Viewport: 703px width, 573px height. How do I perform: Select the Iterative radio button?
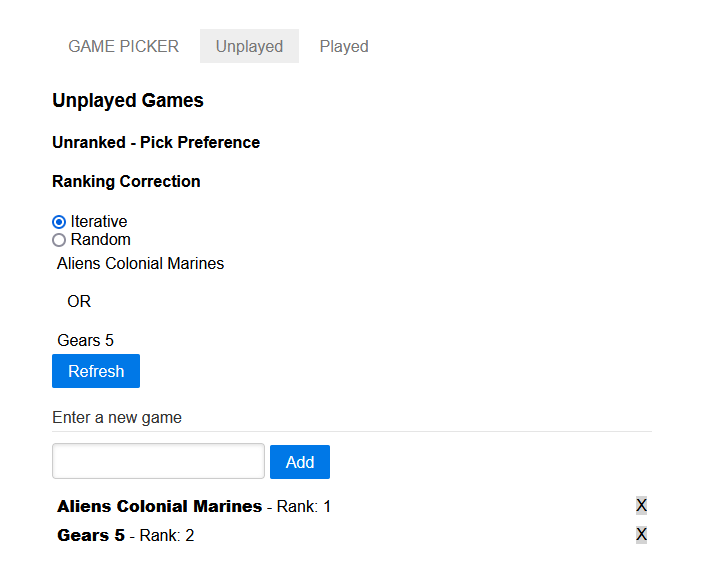(x=59, y=222)
